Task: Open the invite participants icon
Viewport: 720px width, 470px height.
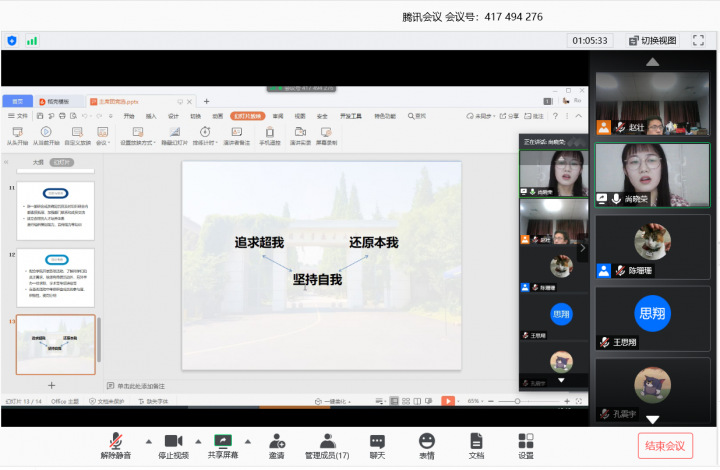Action: pos(276,441)
